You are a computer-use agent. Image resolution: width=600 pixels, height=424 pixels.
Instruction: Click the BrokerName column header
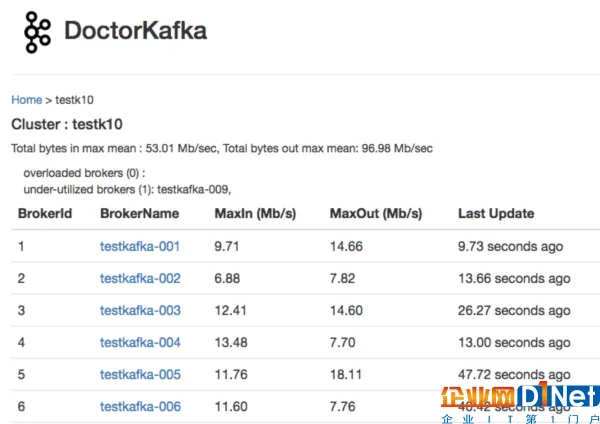pos(139,213)
